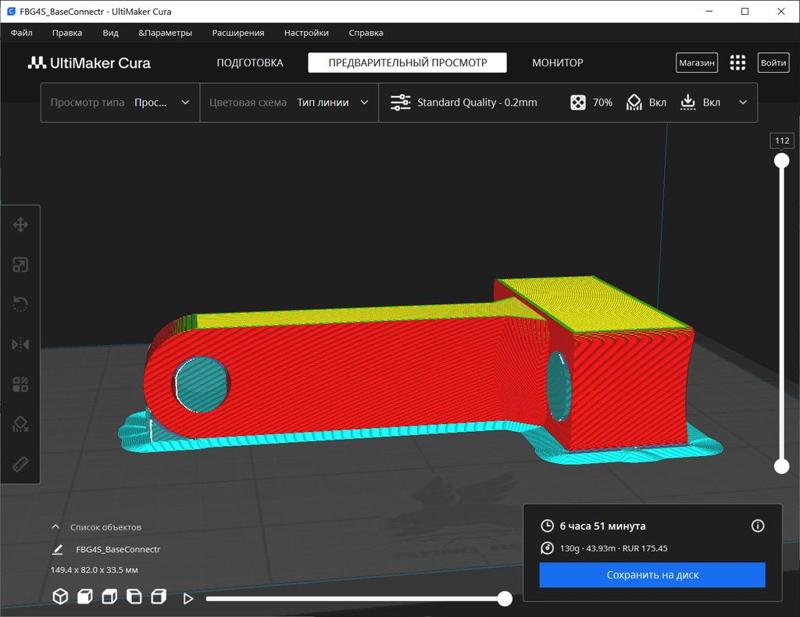The width and height of the screenshot is (800, 617).
Task: Switch to left side view cube icon
Action: tap(134, 597)
